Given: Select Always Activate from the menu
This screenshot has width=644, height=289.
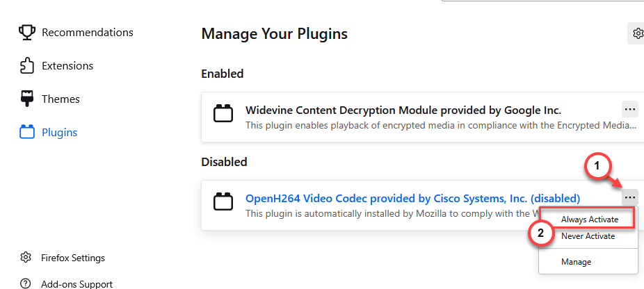Looking at the screenshot, I should (589, 220).
